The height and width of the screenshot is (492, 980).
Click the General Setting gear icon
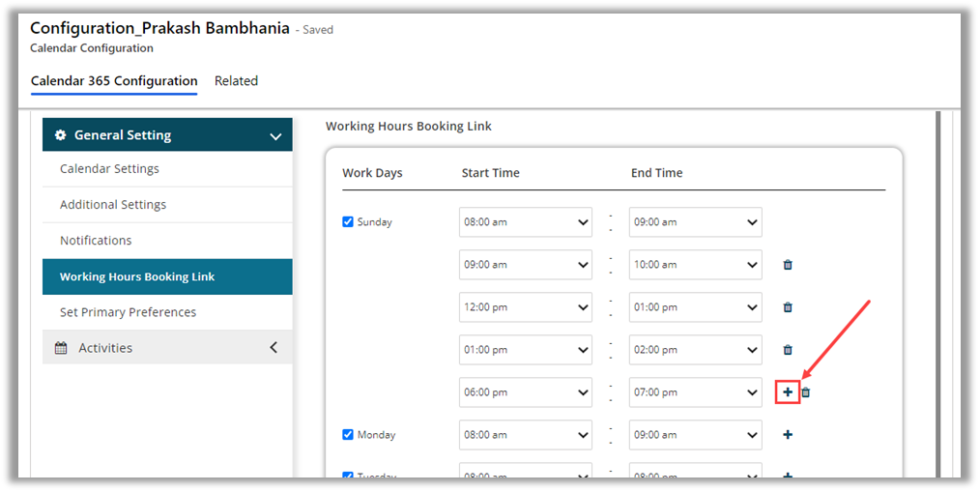coord(61,135)
